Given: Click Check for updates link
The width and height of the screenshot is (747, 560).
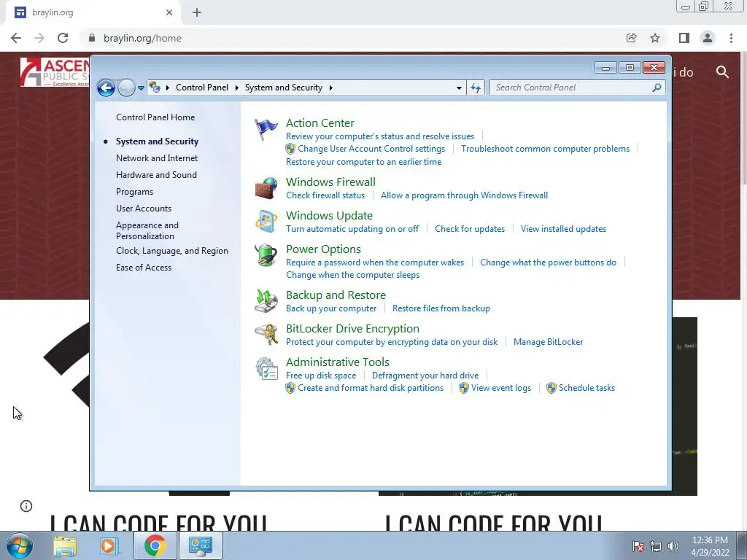Looking at the screenshot, I should point(470,229).
